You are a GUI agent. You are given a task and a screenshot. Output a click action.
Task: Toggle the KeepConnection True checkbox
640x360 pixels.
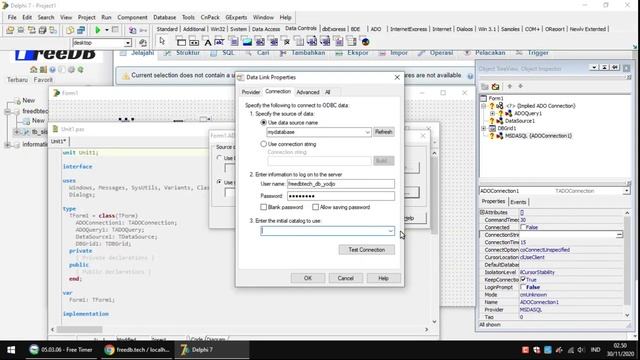[523, 280]
